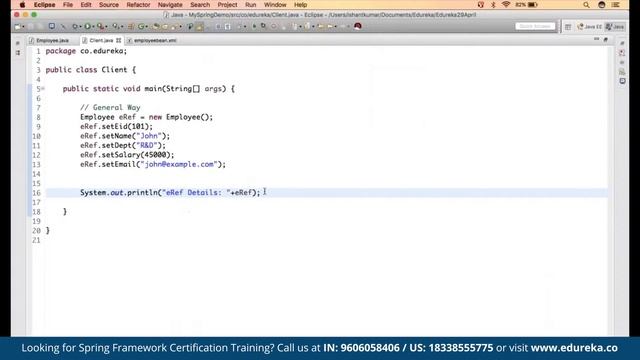The image size is (640, 360).
Task: Expand the New file dropdown arrow
Action: pos(23,27)
